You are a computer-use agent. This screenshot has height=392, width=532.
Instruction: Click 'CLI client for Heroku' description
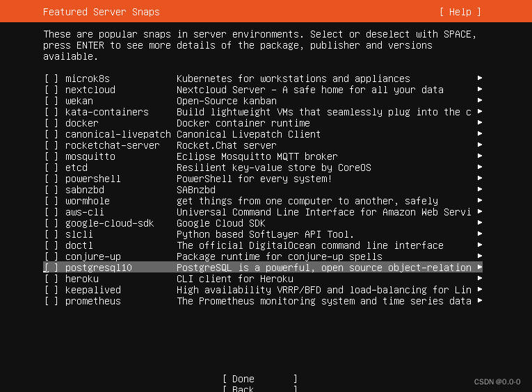235,279
